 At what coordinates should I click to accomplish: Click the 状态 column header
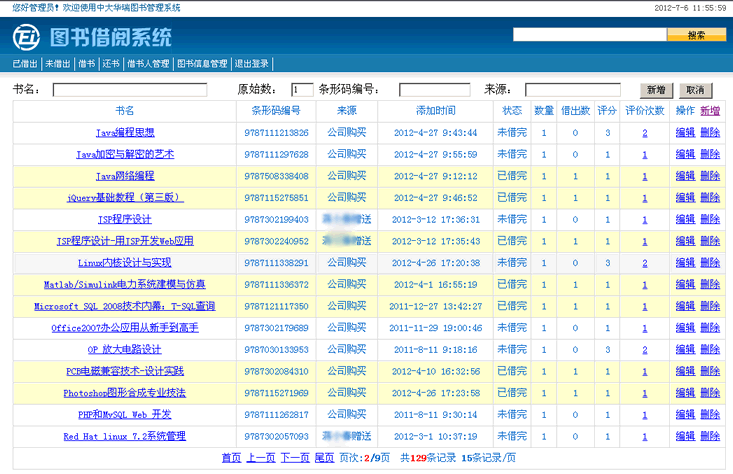click(x=512, y=111)
